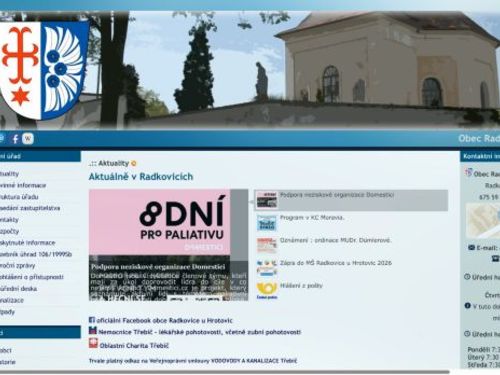Click the '8 DNÍ pro paliativu' banner image
The height and width of the screenshot is (375, 500).
[168, 245]
